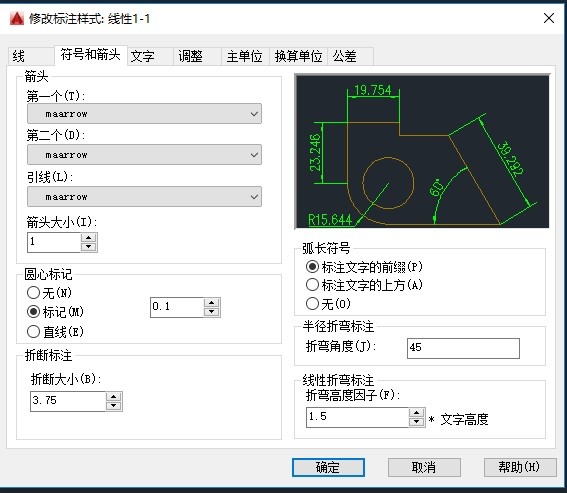Open the 公差 tab
567x493 pixels.
[345, 56]
